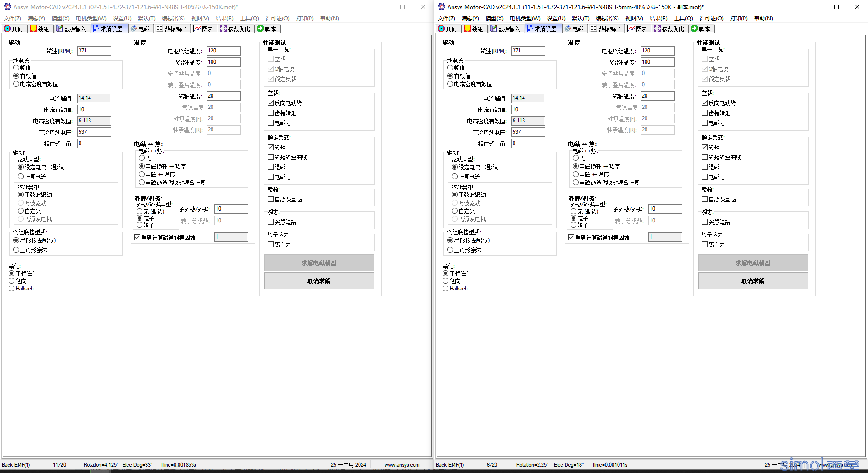Select Halbach magnetization in left window
Image resolution: width=868 pixels, height=473 pixels.
pos(12,289)
